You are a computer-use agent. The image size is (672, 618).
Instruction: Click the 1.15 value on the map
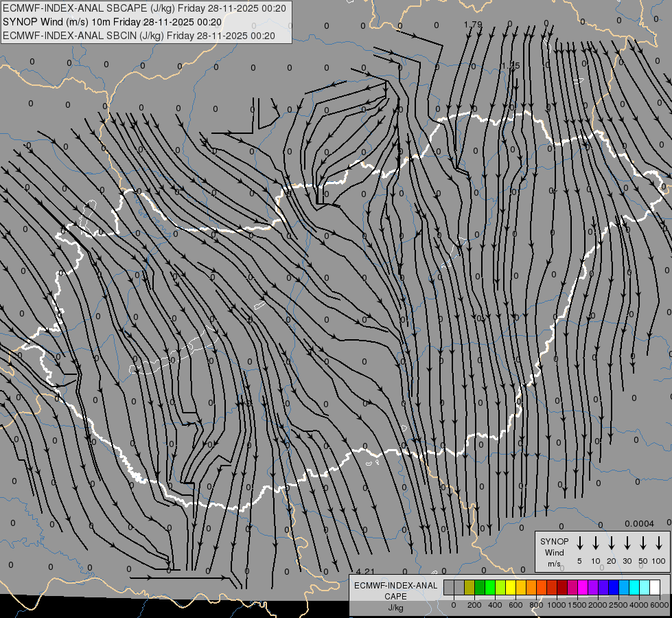511,66
